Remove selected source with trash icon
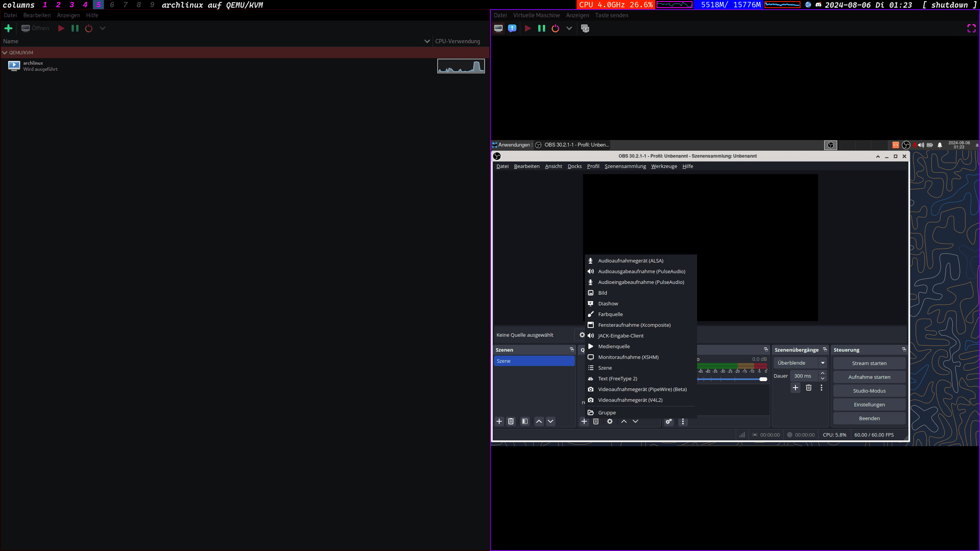Screen dimensions: 980x551 coord(596,421)
